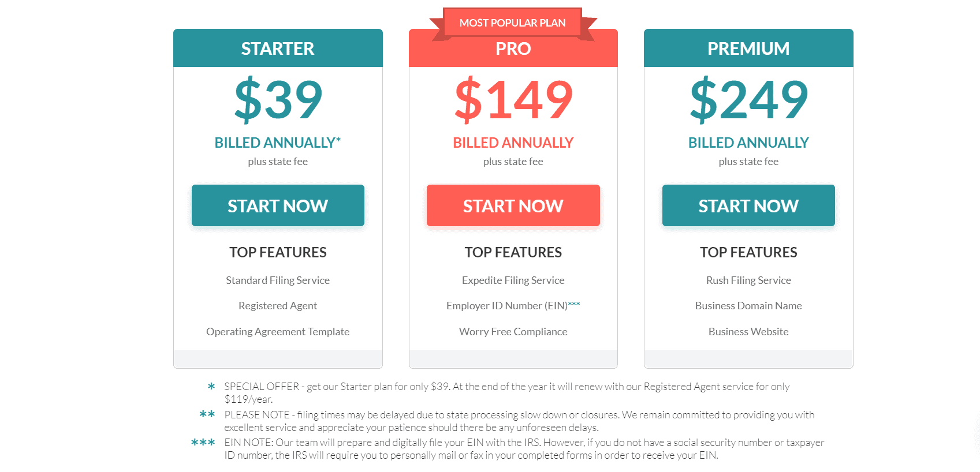
Task: Click the $39 price figure
Action: (x=278, y=100)
